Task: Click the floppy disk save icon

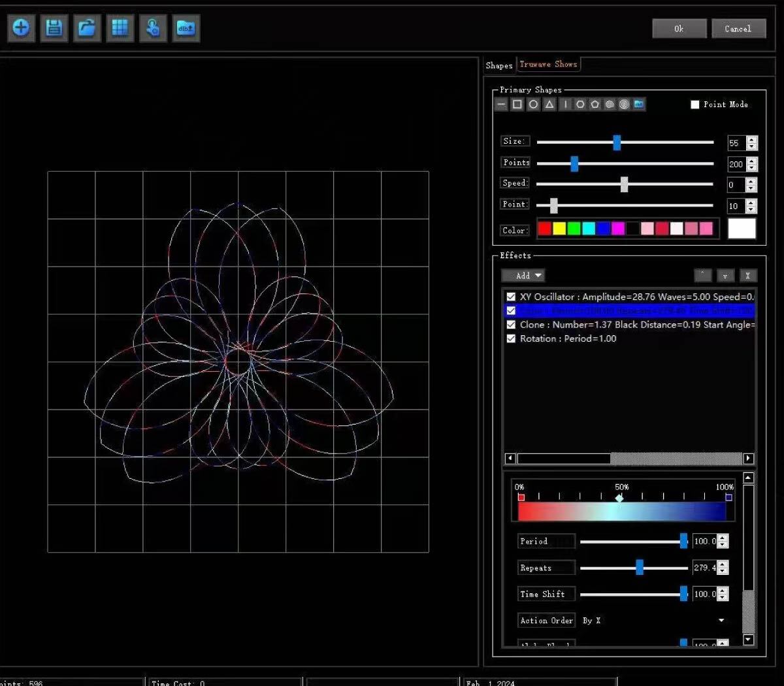Action: point(54,28)
